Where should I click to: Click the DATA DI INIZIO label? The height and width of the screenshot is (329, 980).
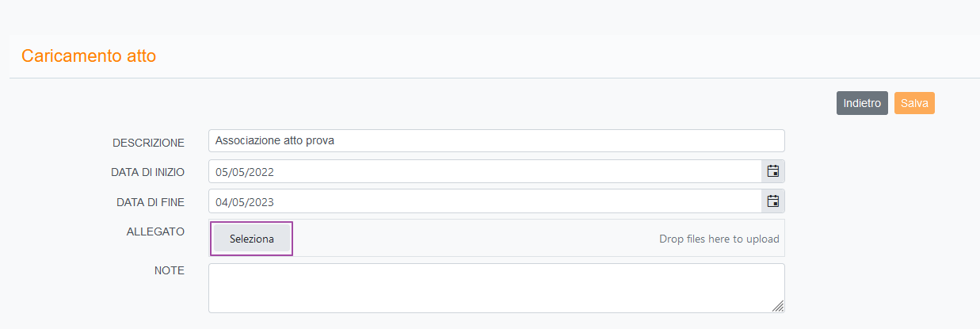(x=147, y=172)
